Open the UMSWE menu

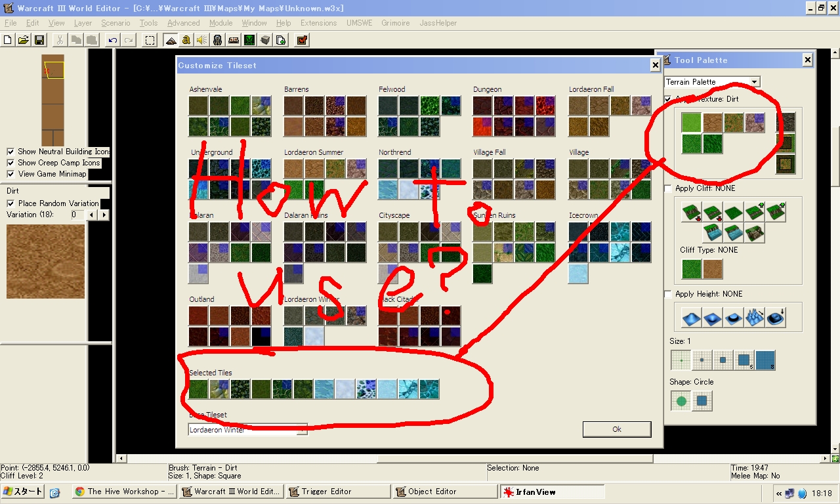(x=359, y=23)
